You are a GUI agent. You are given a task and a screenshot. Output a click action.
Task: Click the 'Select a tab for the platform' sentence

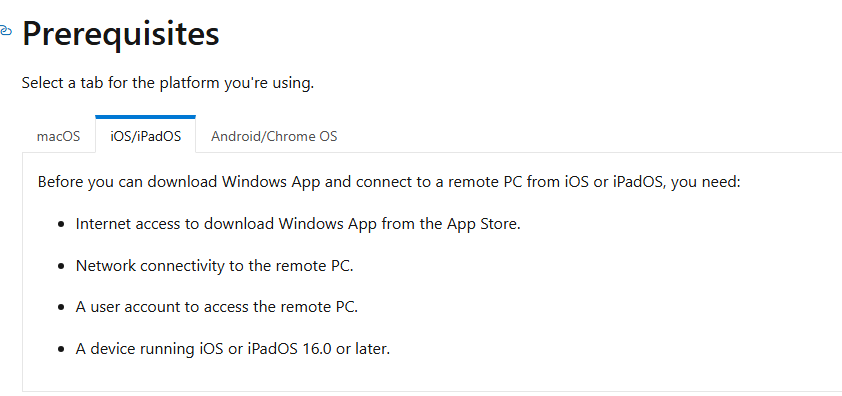point(168,84)
